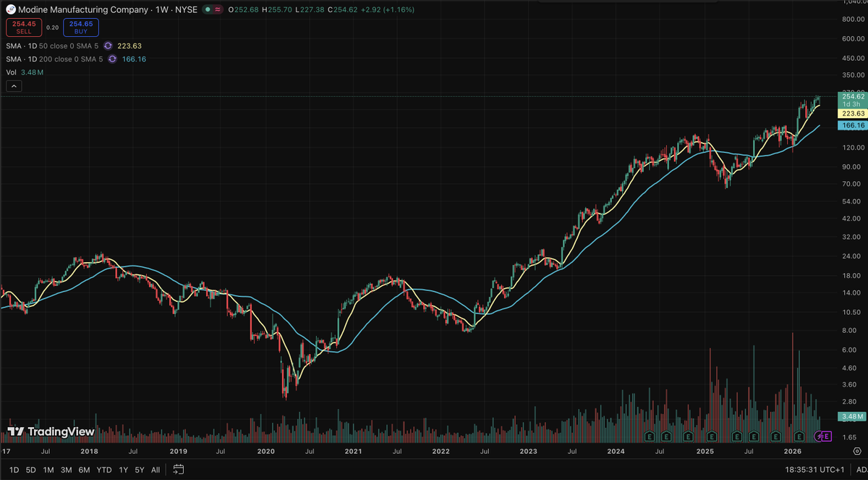868x480 pixels.
Task: Click the green market status dot
Action: (x=208, y=9)
